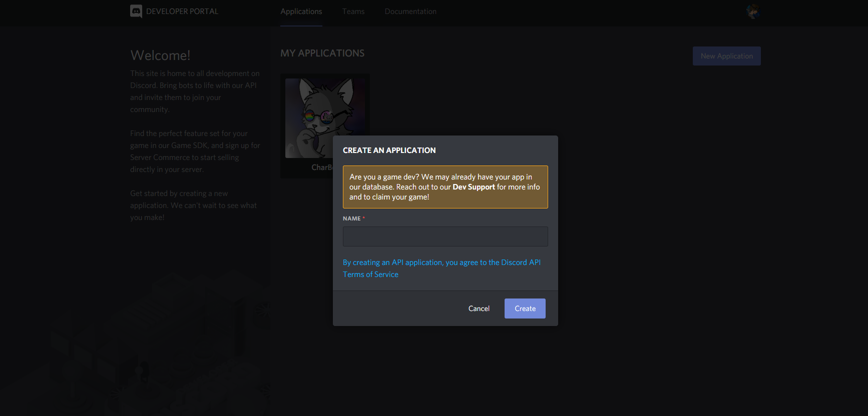
Task: Click the New Application button
Action: (x=727, y=56)
